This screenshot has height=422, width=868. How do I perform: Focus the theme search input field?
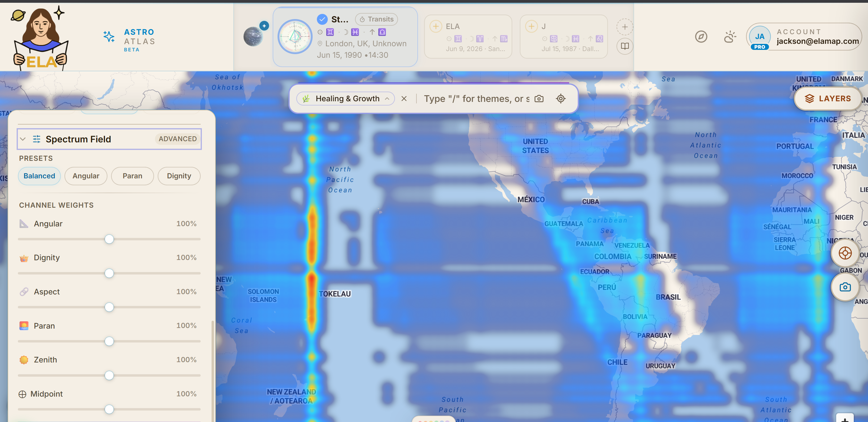[476, 99]
